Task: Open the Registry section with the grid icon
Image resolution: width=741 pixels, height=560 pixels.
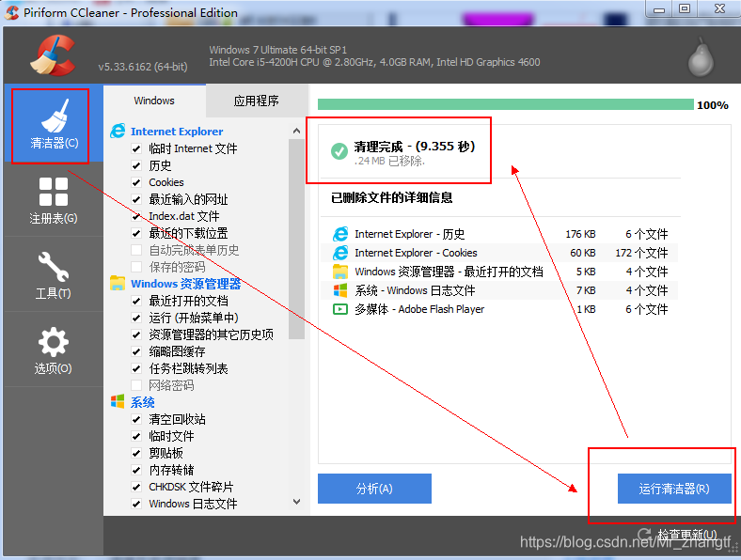Action: coord(54,199)
